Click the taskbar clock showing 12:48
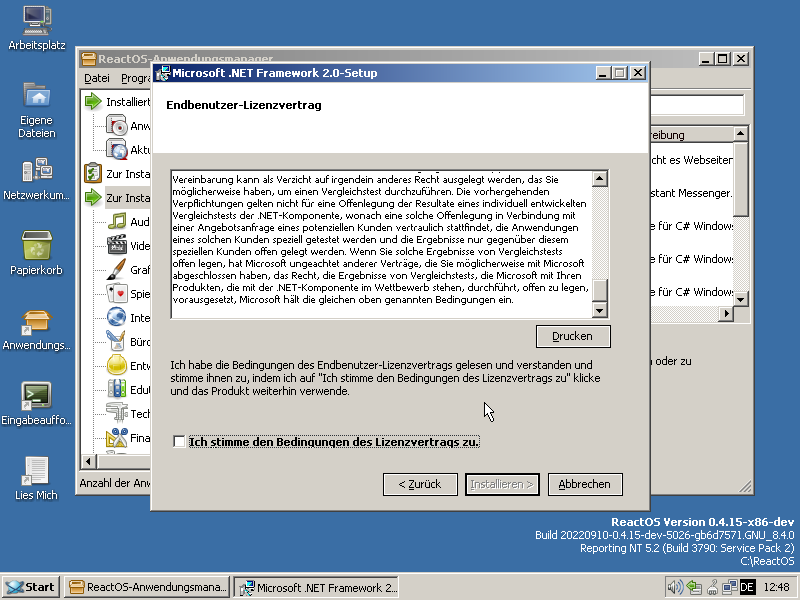800x600 pixels. pyautogui.click(x=777, y=587)
